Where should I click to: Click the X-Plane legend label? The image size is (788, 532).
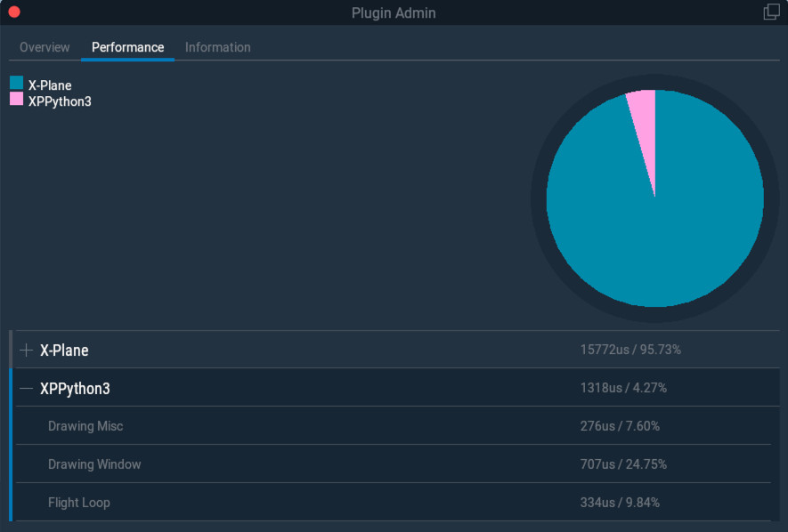[x=50, y=85]
